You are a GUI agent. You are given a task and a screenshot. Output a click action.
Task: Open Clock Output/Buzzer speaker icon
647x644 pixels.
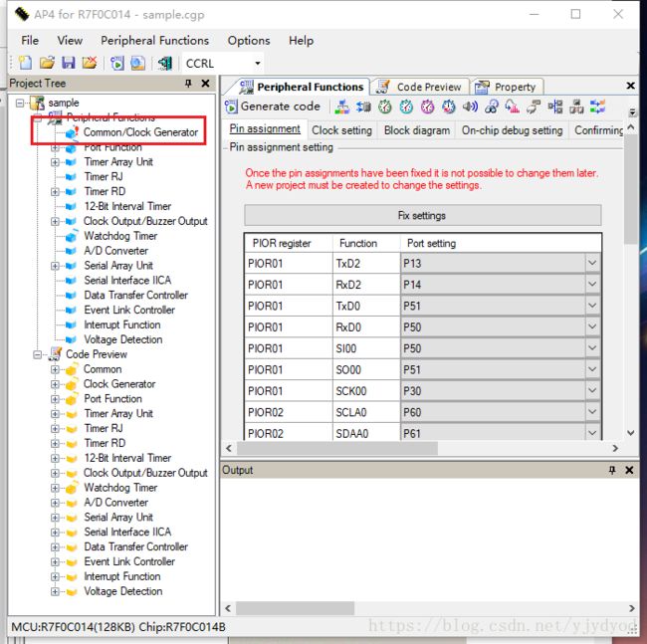[x=470, y=107]
